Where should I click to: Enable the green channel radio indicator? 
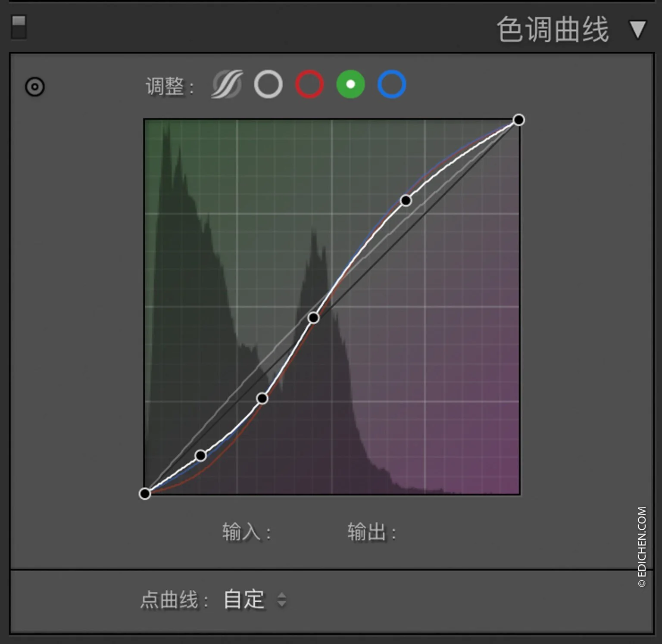click(x=351, y=85)
